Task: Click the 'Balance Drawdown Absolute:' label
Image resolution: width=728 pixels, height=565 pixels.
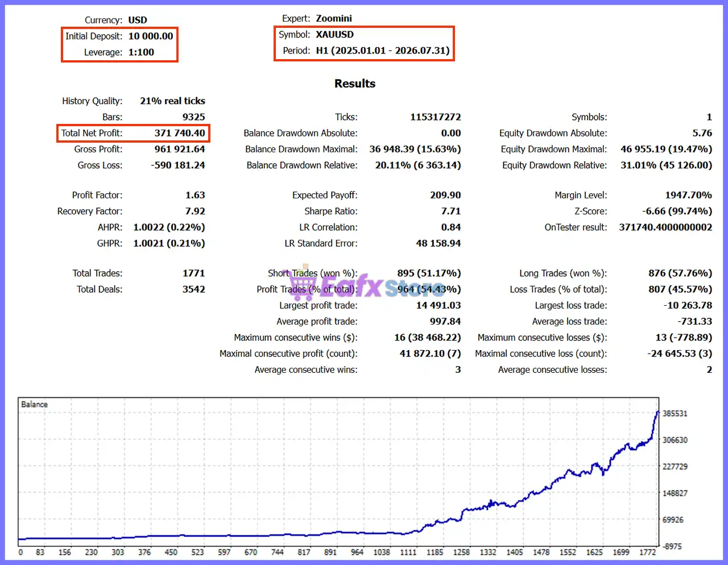Action: click(x=301, y=133)
